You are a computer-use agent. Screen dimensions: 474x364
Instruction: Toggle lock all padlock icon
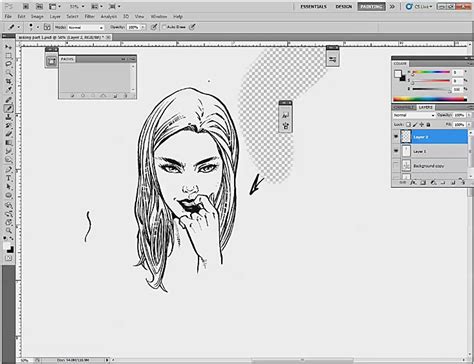click(428, 124)
